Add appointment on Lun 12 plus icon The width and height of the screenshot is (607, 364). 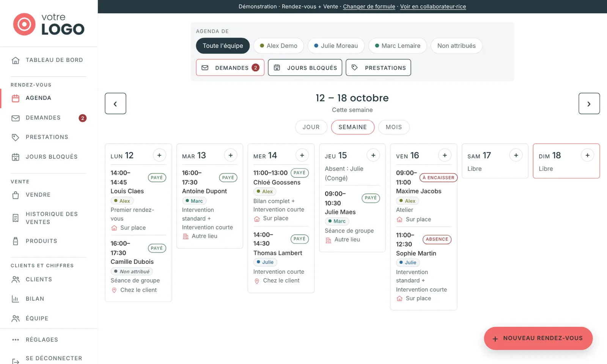(159, 155)
